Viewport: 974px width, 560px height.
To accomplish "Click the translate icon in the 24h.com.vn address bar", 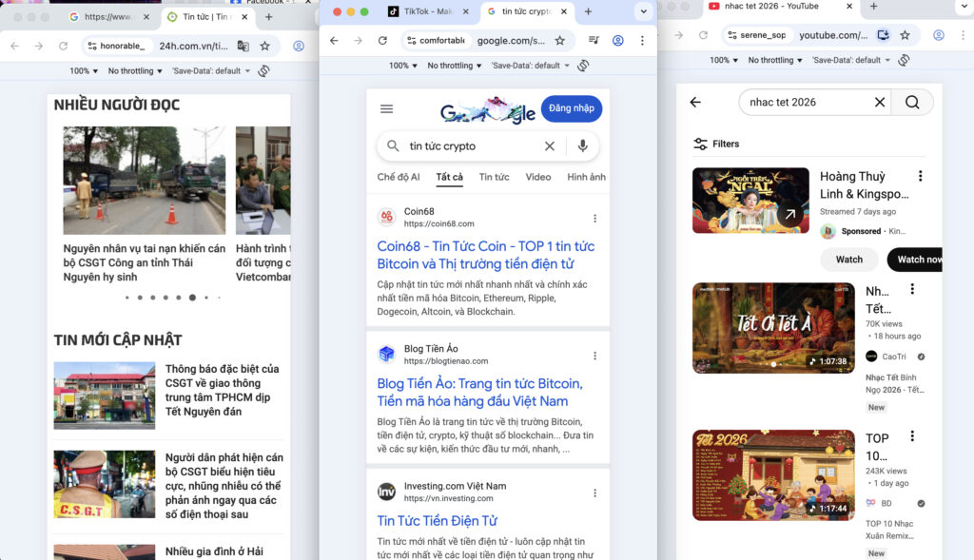I will [243, 46].
